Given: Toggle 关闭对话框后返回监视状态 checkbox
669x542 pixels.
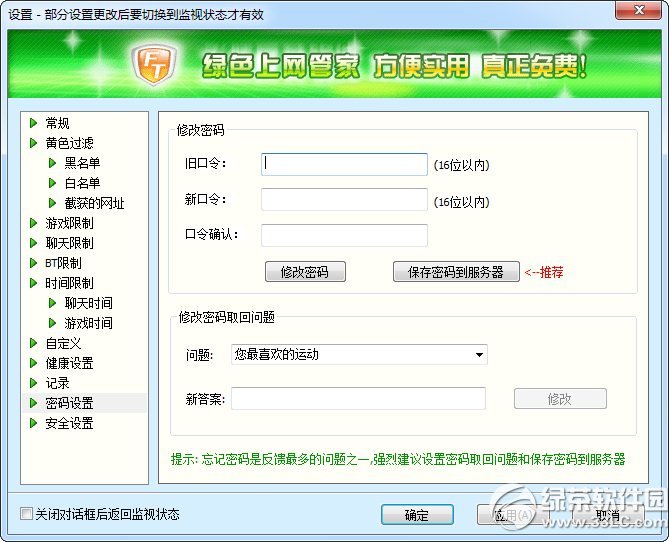Looking at the screenshot, I should coord(26,514).
